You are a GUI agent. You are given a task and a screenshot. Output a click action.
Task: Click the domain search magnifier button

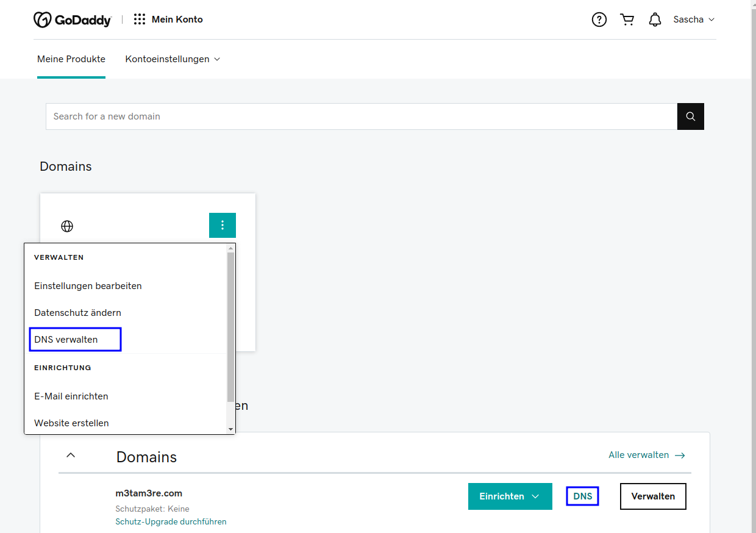[x=691, y=116]
